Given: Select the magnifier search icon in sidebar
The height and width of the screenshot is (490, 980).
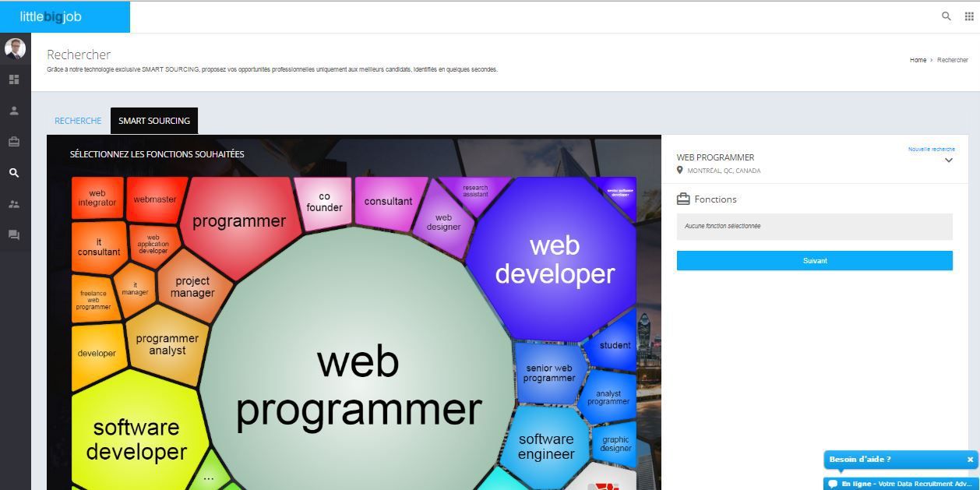Looking at the screenshot, I should point(14,173).
